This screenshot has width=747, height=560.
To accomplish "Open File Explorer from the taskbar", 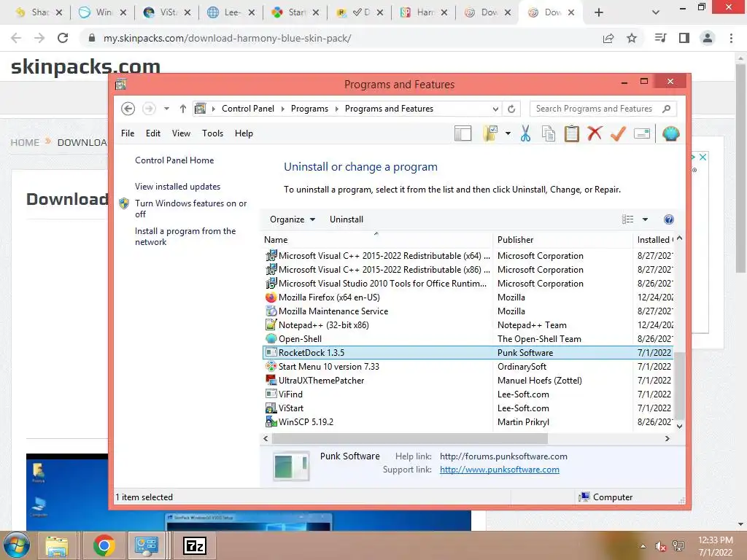I will point(57,545).
